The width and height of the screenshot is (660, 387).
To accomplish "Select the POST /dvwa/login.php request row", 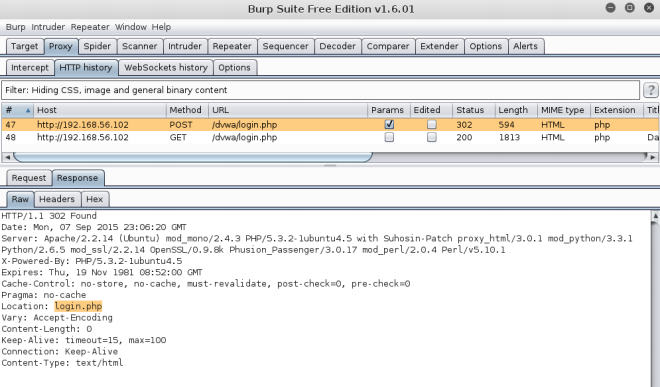I will 330,125.
